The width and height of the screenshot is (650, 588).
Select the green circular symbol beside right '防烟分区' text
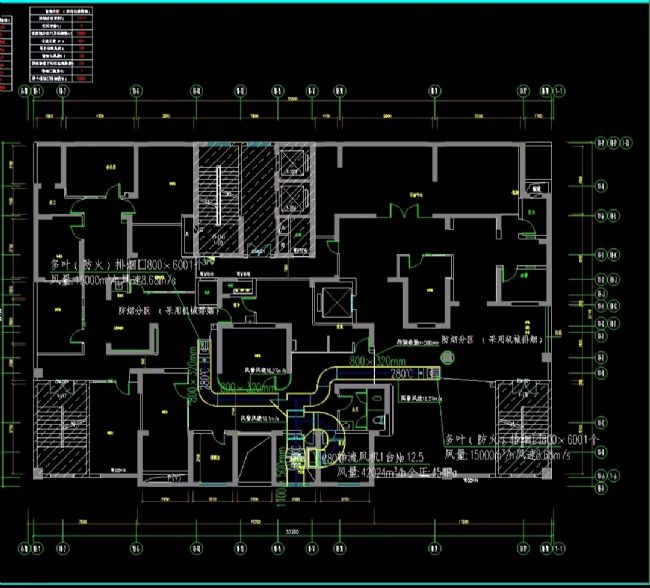447,357
